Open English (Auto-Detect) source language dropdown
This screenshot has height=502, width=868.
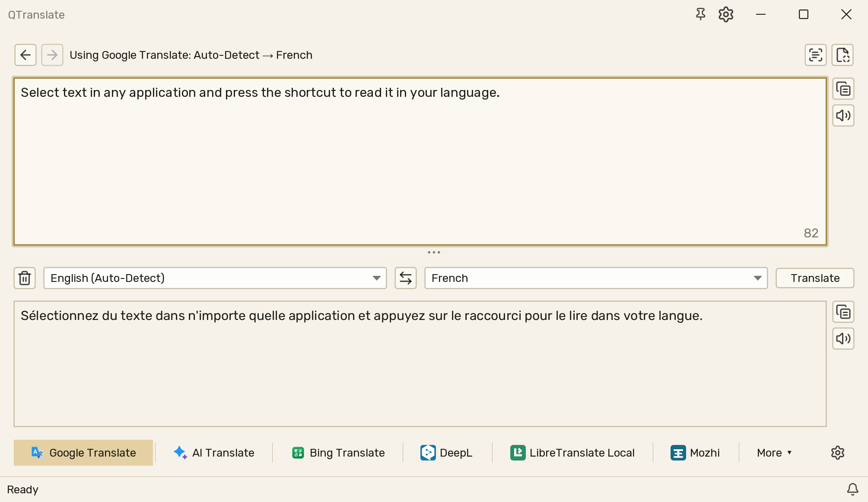[x=215, y=278]
